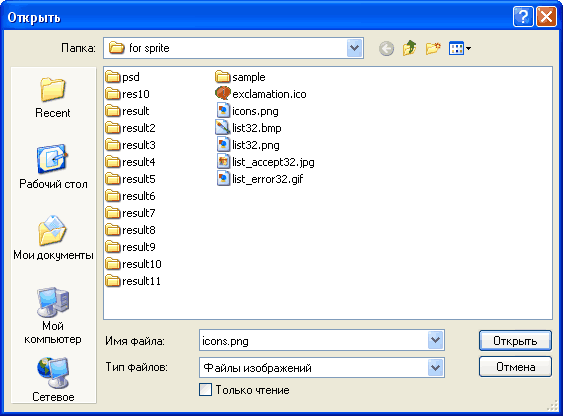This screenshot has height=416, width=563.
Task: Choose the result5 folder icon
Action: click(113, 179)
